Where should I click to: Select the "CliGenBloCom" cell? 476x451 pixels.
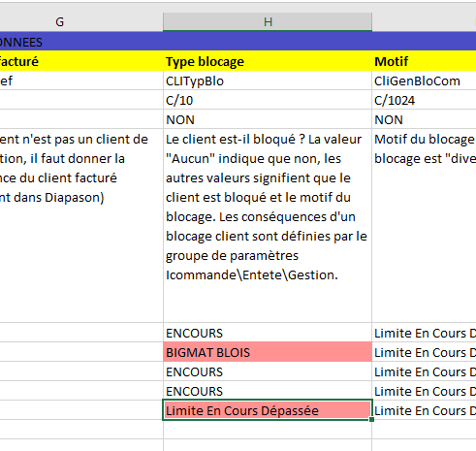pos(424,81)
